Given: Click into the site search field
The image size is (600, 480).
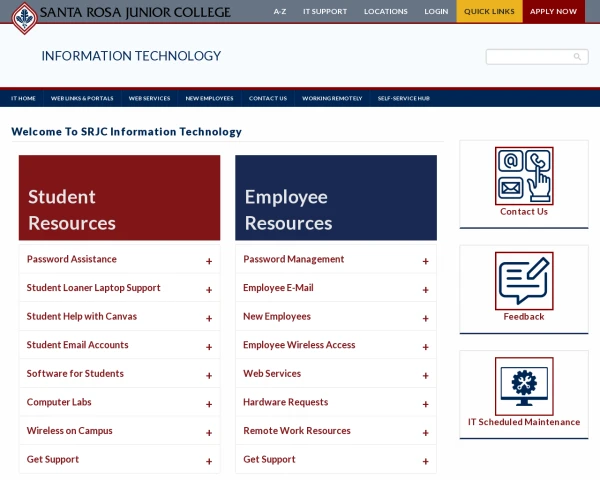Looking at the screenshot, I should [x=537, y=57].
